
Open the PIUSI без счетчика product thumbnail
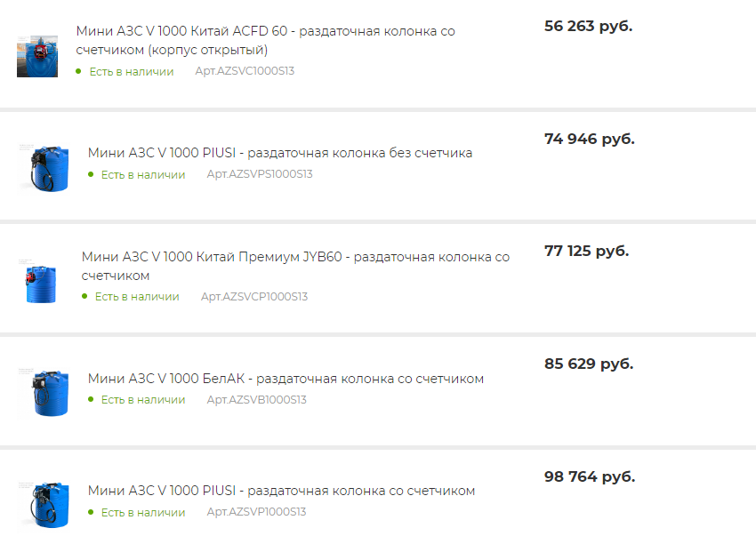click(x=43, y=169)
